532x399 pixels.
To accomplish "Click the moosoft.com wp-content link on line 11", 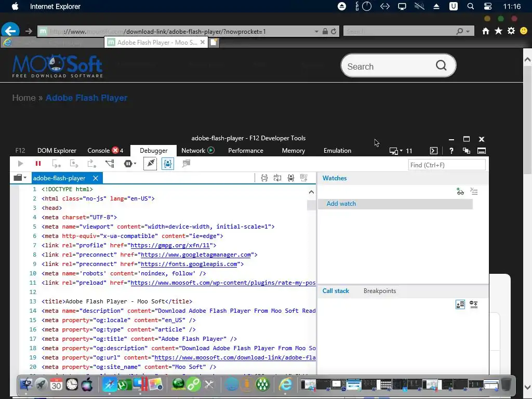I will (223, 283).
